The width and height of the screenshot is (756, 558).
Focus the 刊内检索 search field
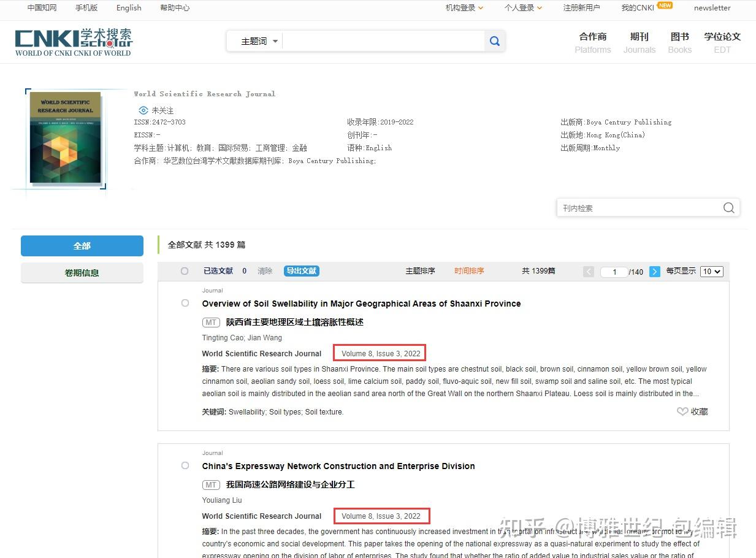click(639, 208)
